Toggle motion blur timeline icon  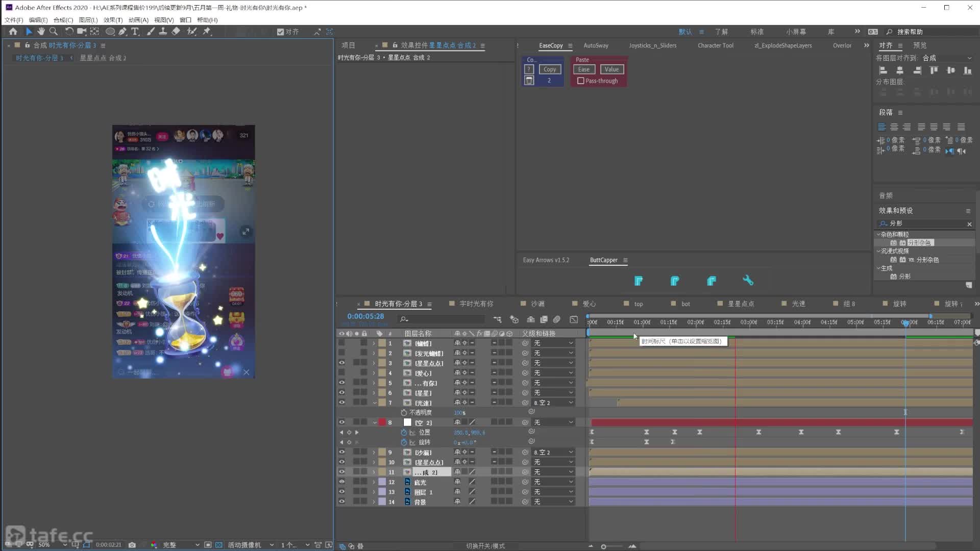pyautogui.click(x=557, y=319)
